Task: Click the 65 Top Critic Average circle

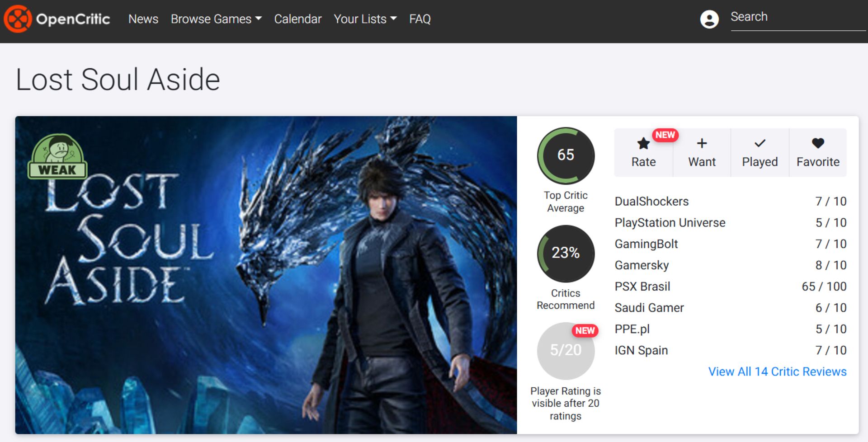Action: (x=566, y=155)
